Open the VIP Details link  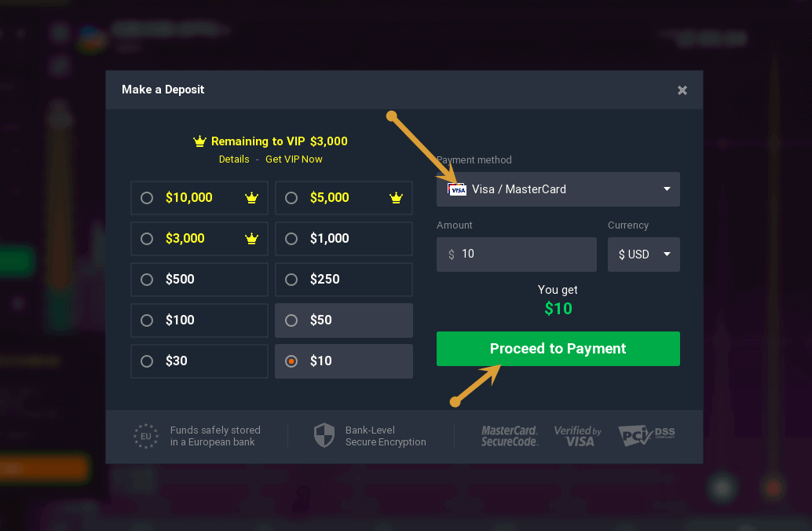234,159
